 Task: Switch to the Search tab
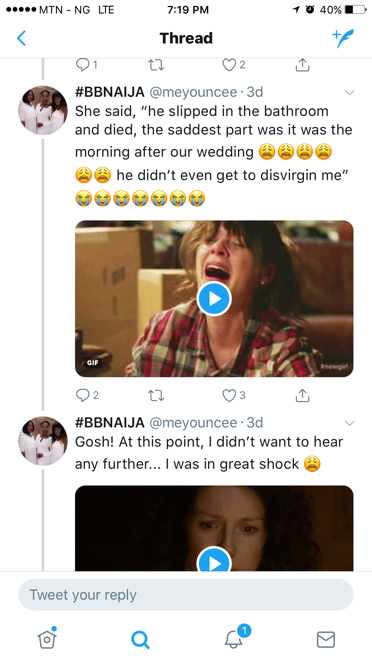coord(140,640)
